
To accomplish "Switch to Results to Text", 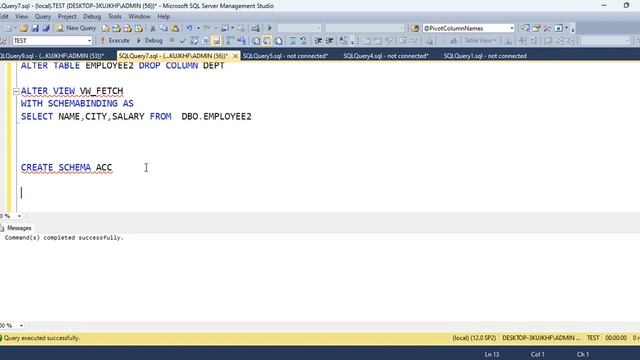I will pos(256,40).
